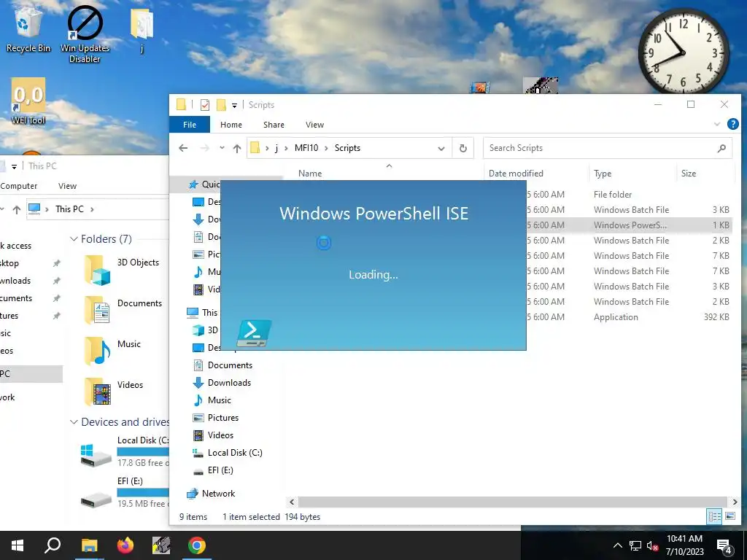This screenshot has width=747, height=560.
Task: Open taskbar Search magnifier
Action: point(53,545)
